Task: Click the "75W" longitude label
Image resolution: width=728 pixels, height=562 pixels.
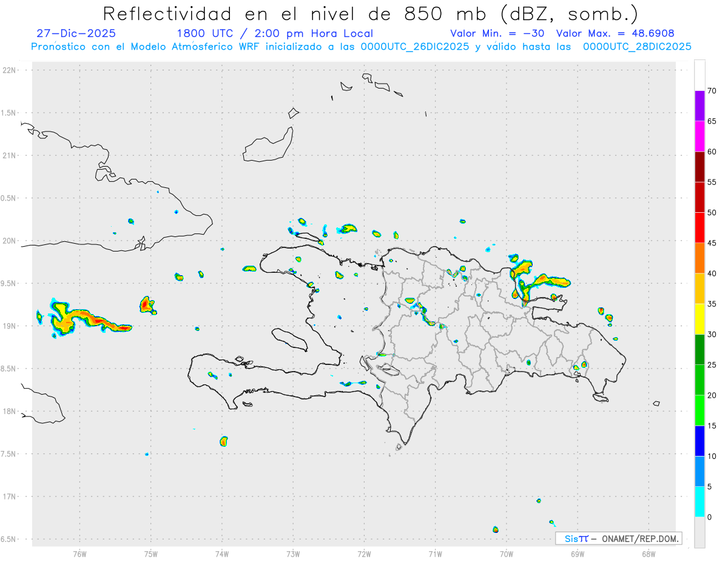Action: 150,554
